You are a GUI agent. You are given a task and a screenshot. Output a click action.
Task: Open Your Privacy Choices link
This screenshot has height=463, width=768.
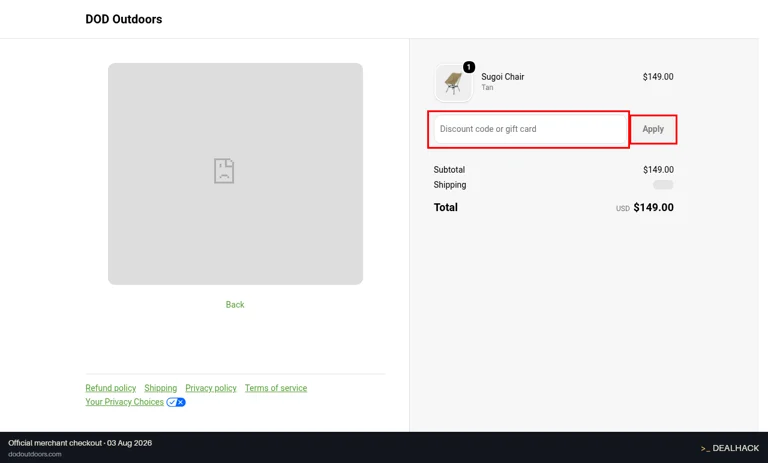pos(124,402)
